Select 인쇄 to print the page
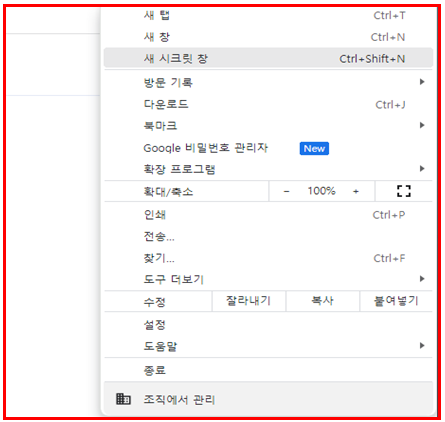 (x=268, y=215)
